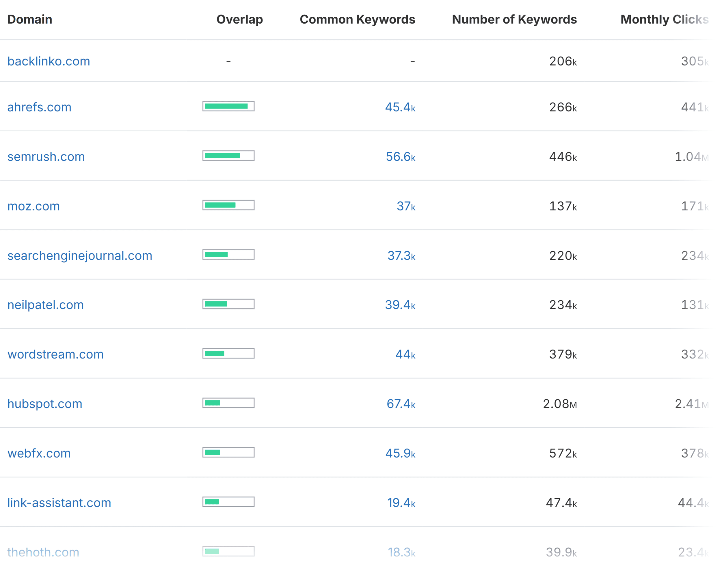Select webfx.com keyword count 572k

pyautogui.click(x=563, y=453)
